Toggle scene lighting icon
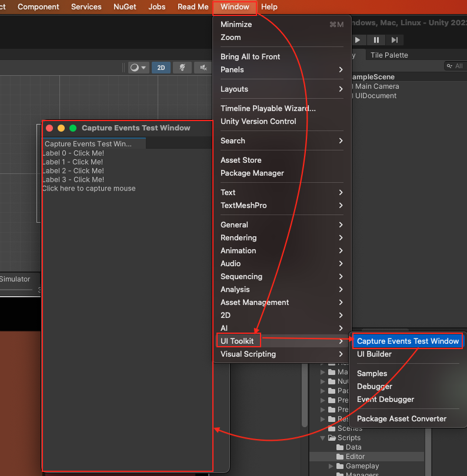The image size is (467, 476). (x=182, y=68)
